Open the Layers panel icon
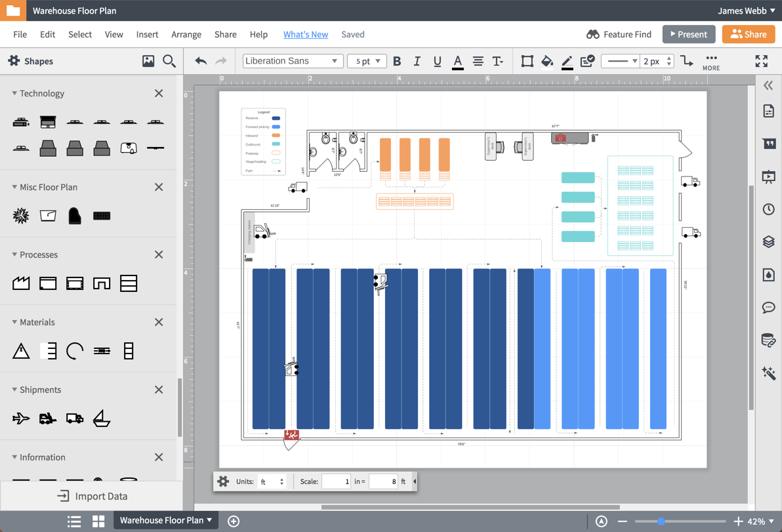The width and height of the screenshot is (782, 532). click(x=768, y=241)
